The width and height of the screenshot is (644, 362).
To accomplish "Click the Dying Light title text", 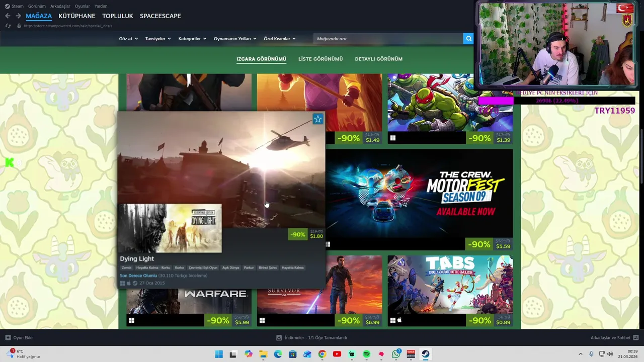I will [137, 258].
